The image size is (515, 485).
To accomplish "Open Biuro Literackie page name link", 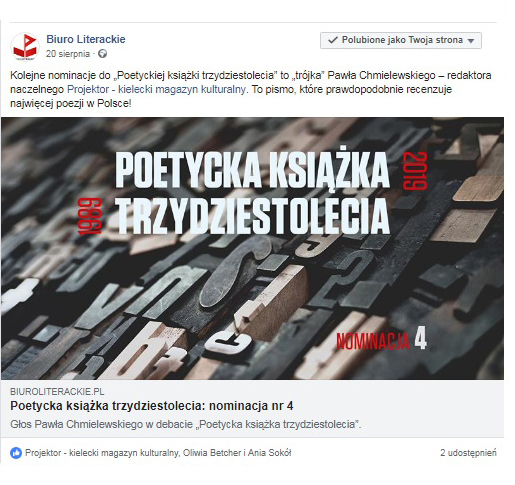I will (86, 39).
